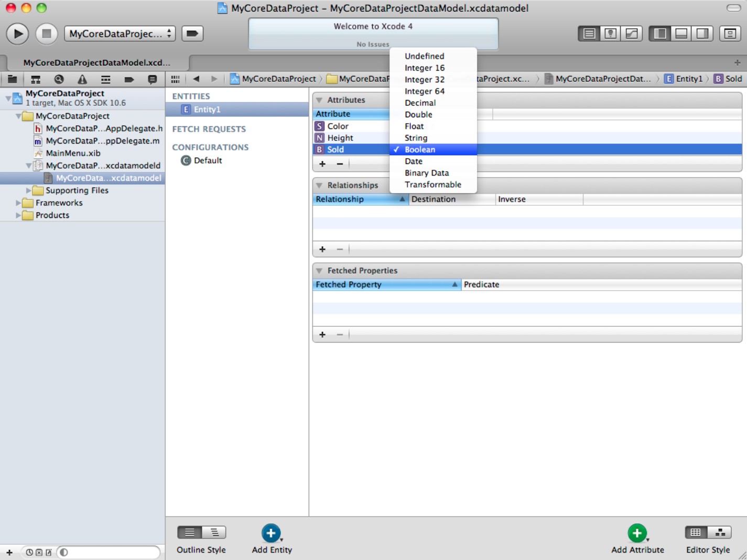The image size is (747, 560).
Task: Sort by the Relationship column header
Action: point(361,199)
